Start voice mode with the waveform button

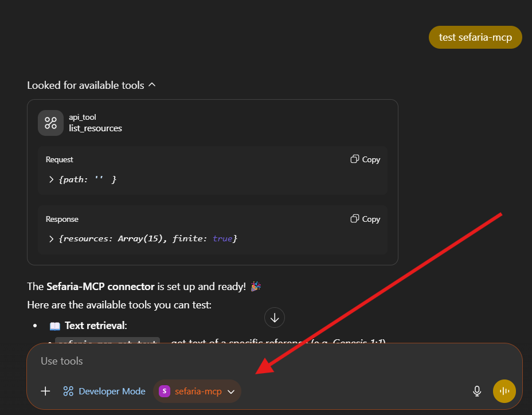tap(504, 391)
